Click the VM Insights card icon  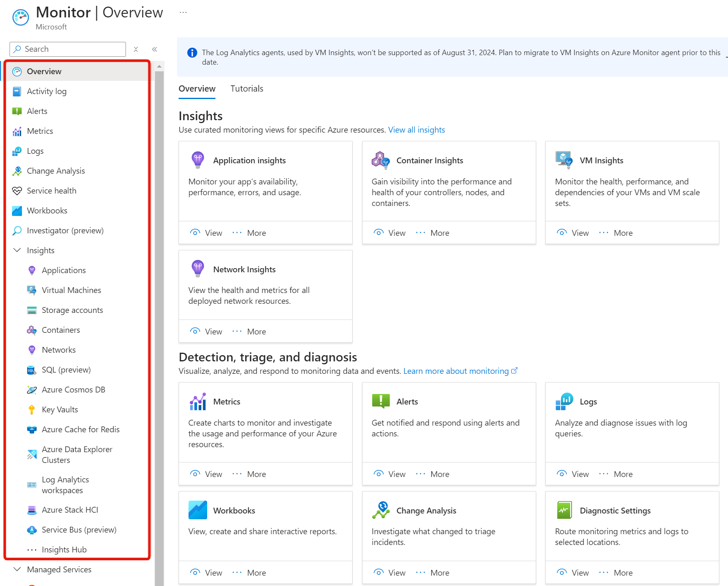coord(564,160)
